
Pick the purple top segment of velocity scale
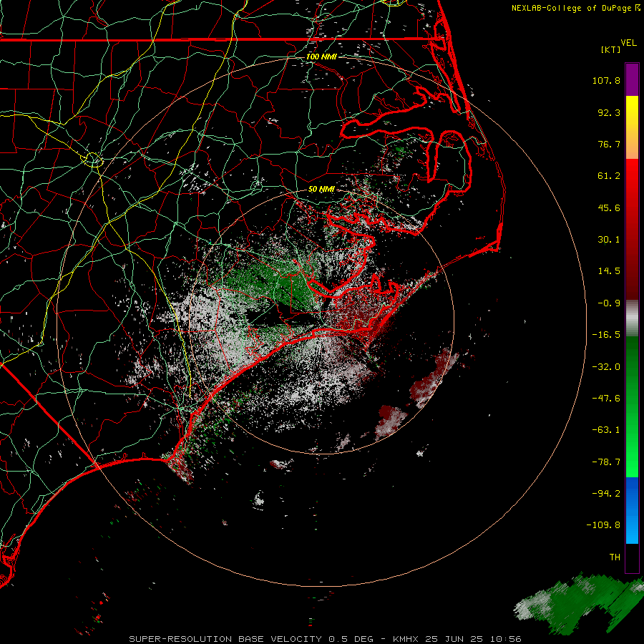click(x=632, y=79)
